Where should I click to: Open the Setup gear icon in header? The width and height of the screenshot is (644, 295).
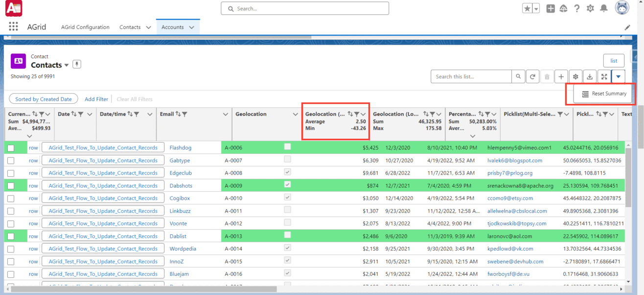(590, 8)
